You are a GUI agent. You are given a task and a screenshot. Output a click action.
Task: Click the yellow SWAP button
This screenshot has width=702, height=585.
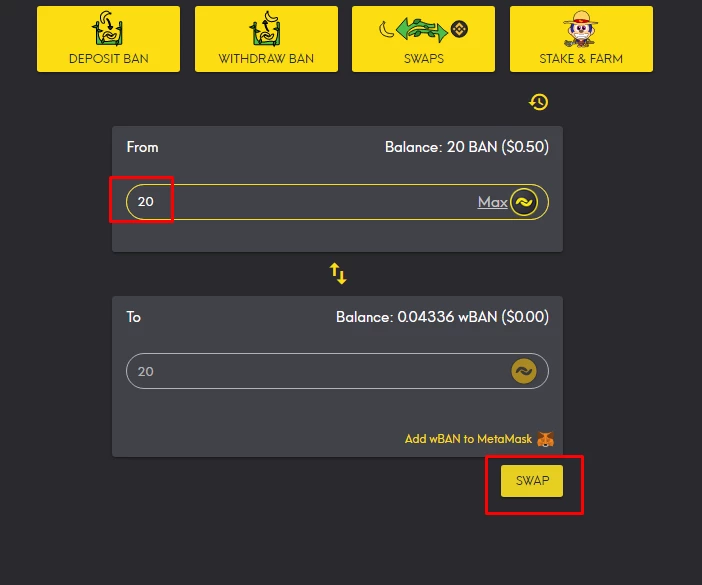532,481
